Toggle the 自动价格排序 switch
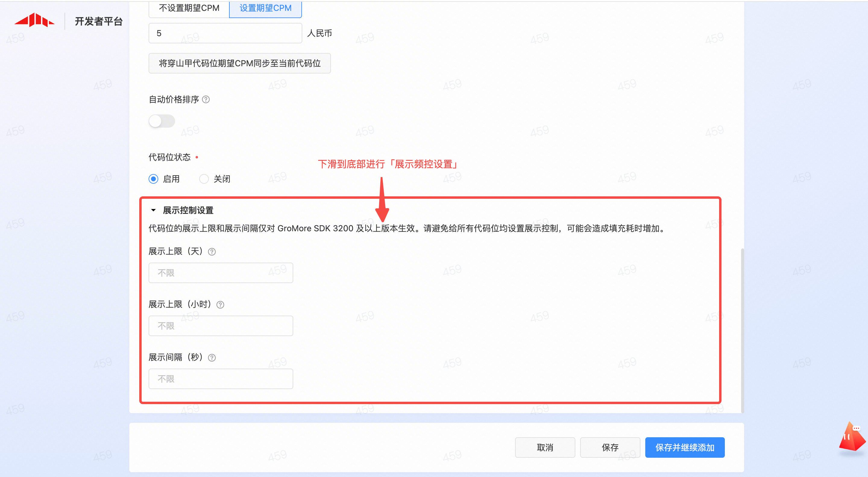 (x=162, y=121)
